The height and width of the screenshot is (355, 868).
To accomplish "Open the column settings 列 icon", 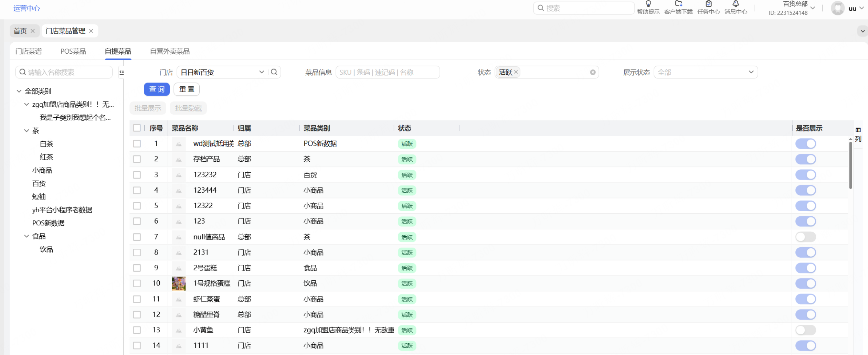I will (x=858, y=134).
